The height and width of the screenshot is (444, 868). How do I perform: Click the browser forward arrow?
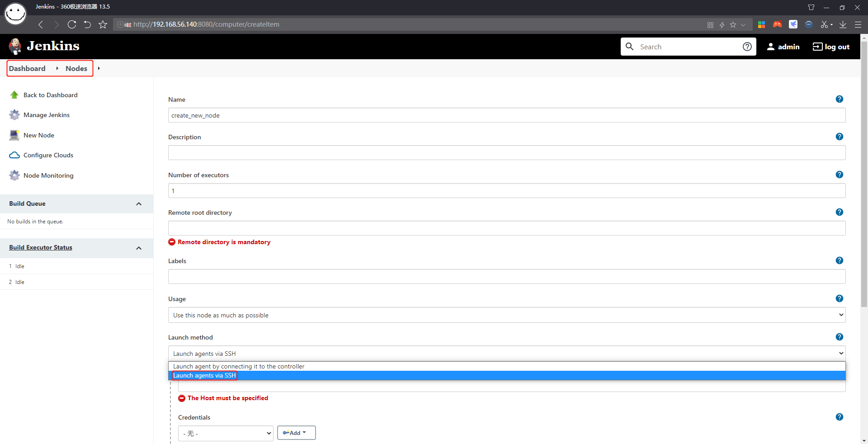[x=57, y=24]
